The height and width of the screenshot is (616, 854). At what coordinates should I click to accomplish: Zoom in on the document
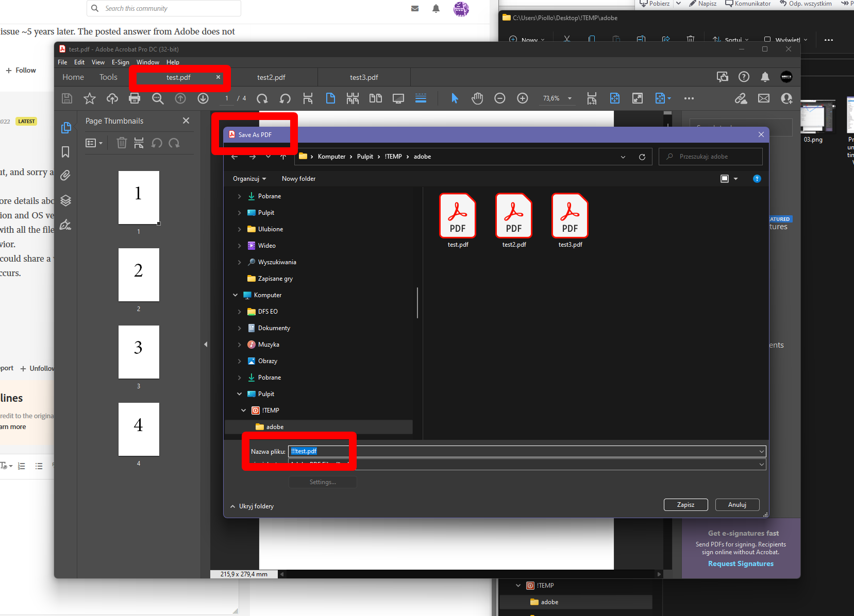523,98
